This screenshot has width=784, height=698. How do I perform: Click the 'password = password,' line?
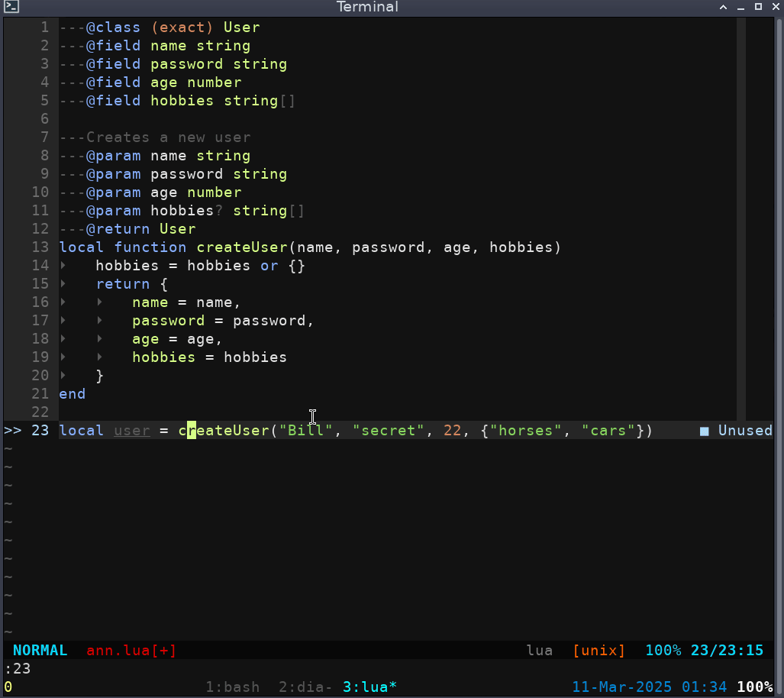tap(223, 321)
